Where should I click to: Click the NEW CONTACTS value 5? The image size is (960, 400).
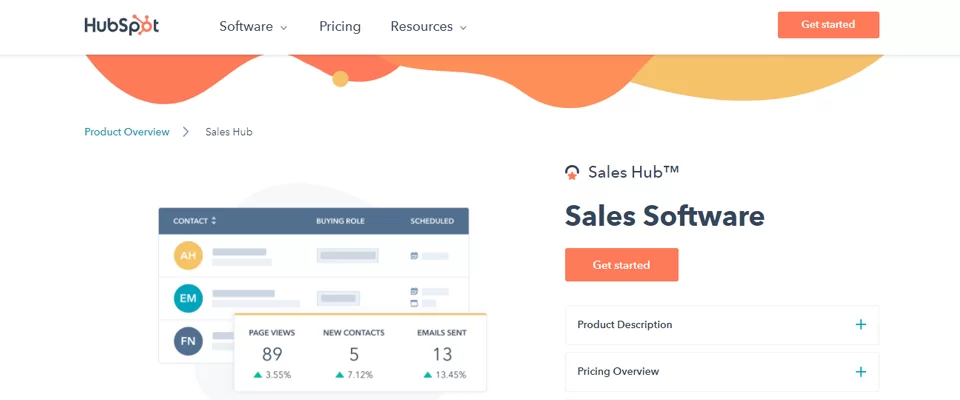(x=354, y=354)
